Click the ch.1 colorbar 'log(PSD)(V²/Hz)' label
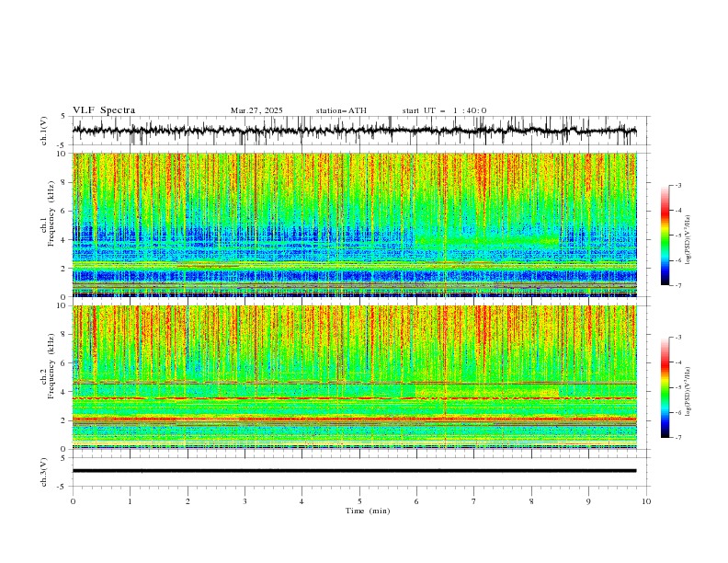This screenshot has height=563, width=728. 688,240
